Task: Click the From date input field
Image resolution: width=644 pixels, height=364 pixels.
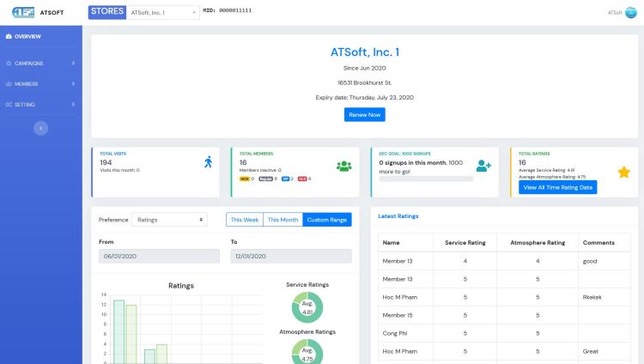Action: coord(159,257)
